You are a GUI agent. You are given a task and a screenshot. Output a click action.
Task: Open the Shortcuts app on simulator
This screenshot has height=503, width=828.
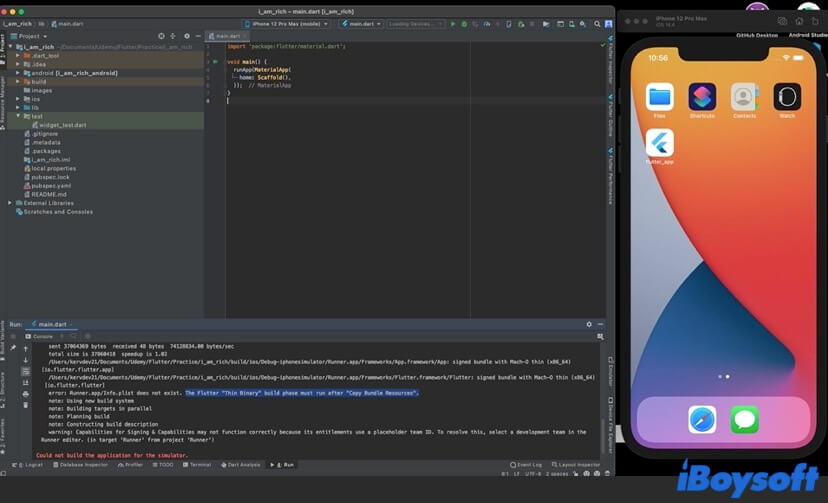[702, 97]
